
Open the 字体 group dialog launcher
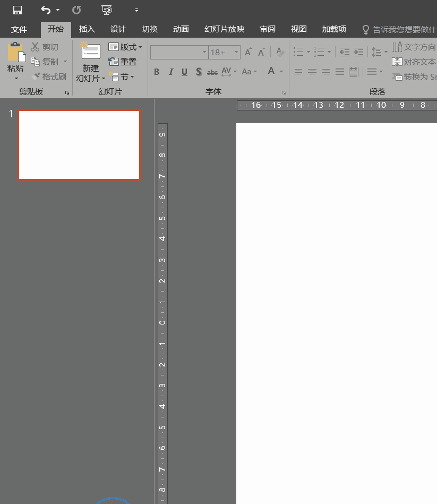284,92
